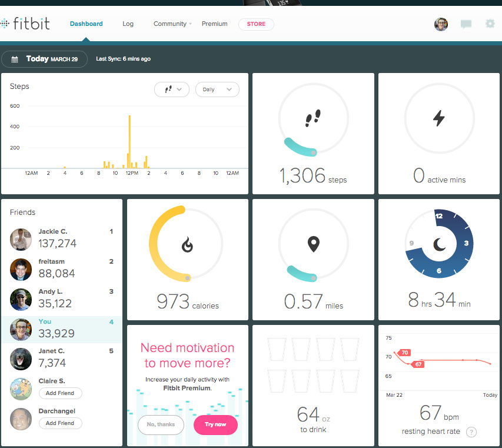
Task: Open the Premium menu item
Action: tap(214, 24)
